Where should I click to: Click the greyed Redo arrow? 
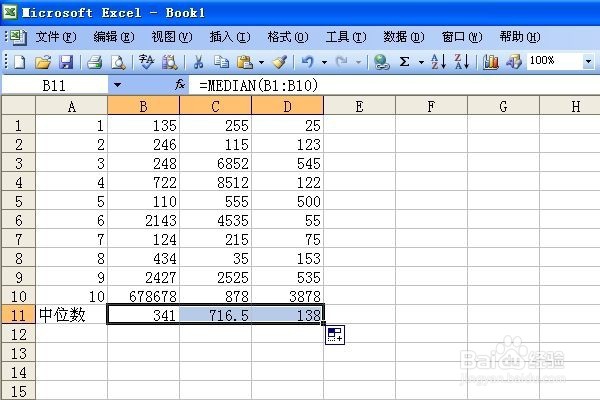click(x=342, y=62)
